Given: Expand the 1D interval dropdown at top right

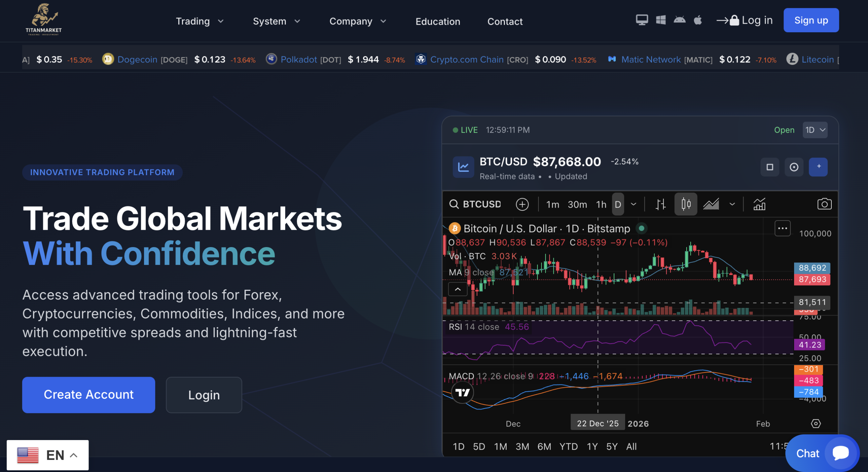Looking at the screenshot, I should point(815,130).
